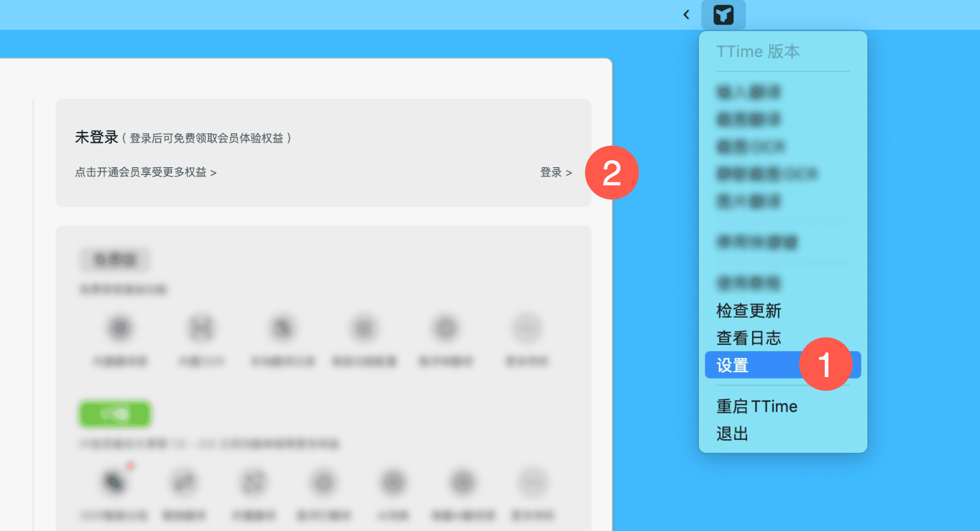Click the longest blurred menu entry ending in OCR
The width and height of the screenshot is (980, 531).
click(767, 174)
